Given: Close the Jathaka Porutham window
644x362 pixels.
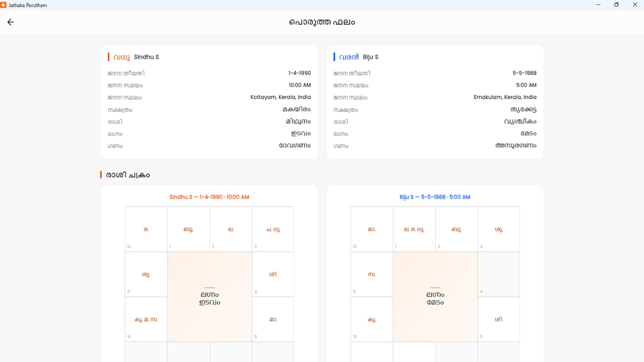Looking at the screenshot, I should (635, 5).
